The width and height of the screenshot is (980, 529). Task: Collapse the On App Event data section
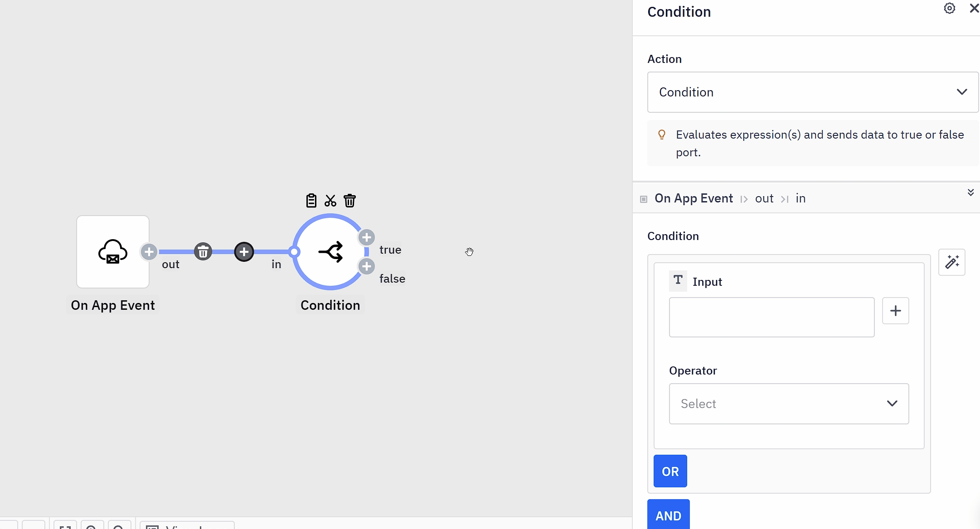970,192
